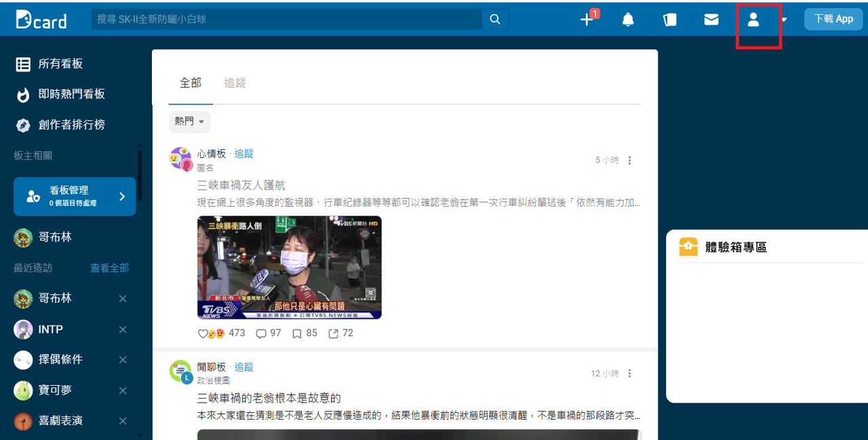868x440 pixels.
Task: Remove 擇偶條件 from recent visits
Action: click(x=123, y=360)
